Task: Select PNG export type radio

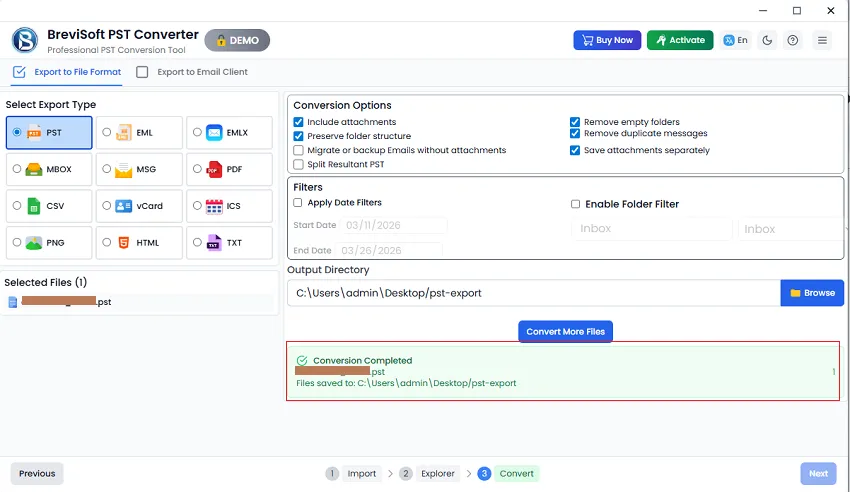Action: (17, 242)
